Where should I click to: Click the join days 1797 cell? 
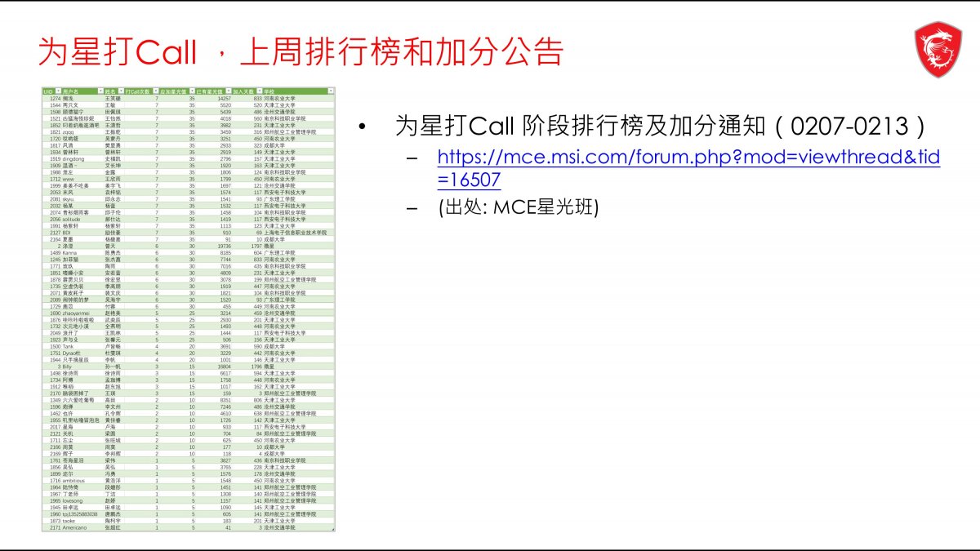point(256,246)
